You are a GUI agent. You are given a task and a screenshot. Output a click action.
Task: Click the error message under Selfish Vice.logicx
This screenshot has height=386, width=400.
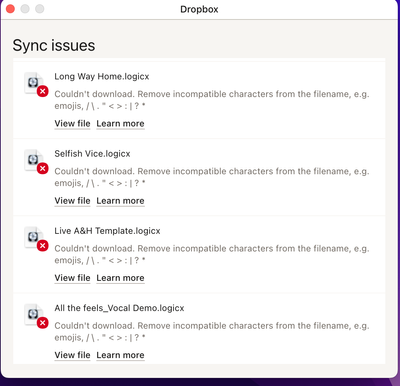pos(212,177)
